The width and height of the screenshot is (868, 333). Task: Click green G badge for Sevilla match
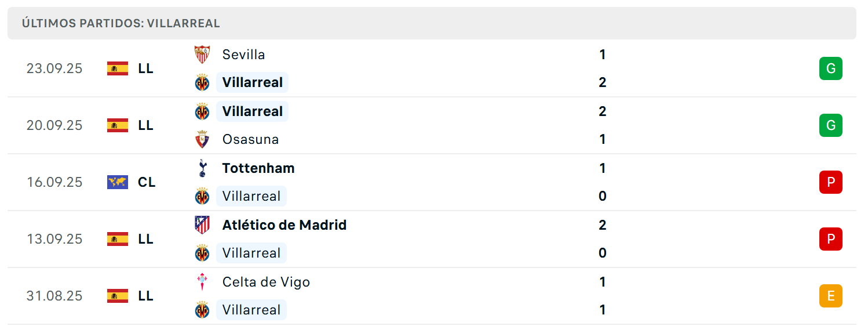point(830,68)
